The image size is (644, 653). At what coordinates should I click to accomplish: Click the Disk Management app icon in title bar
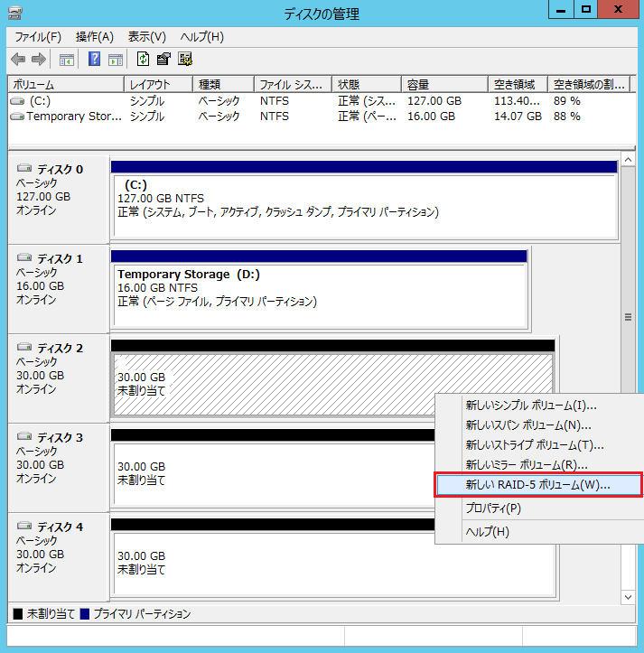pyautogui.click(x=15, y=13)
